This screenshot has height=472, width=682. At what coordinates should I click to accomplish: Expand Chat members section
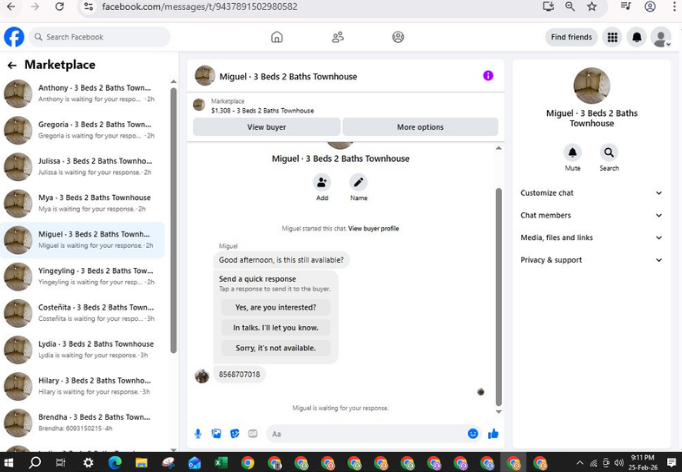click(592, 215)
